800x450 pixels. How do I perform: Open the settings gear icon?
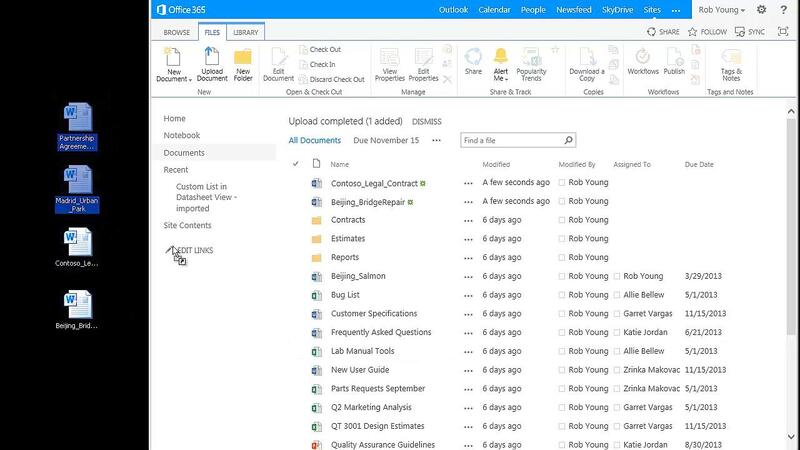click(762, 10)
